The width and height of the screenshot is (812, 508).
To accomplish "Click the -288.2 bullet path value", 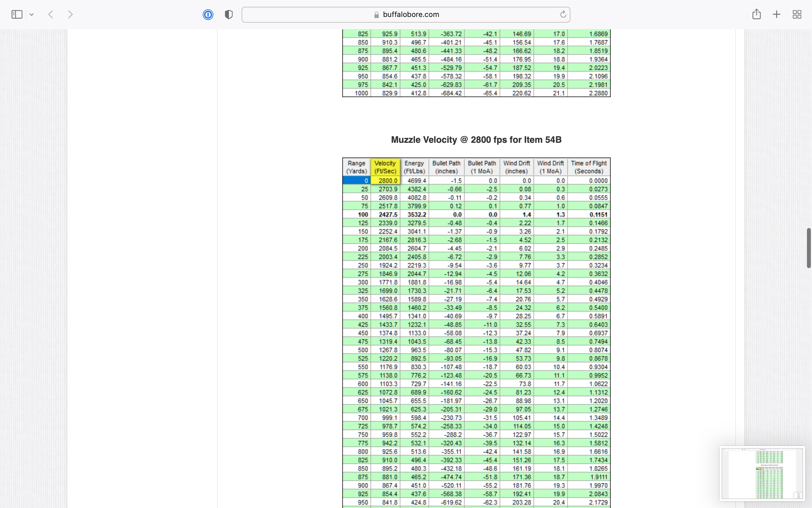I will (x=446, y=435).
